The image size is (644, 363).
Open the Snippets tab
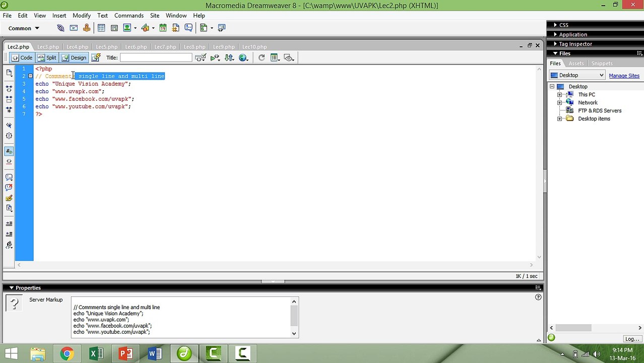click(602, 64)
